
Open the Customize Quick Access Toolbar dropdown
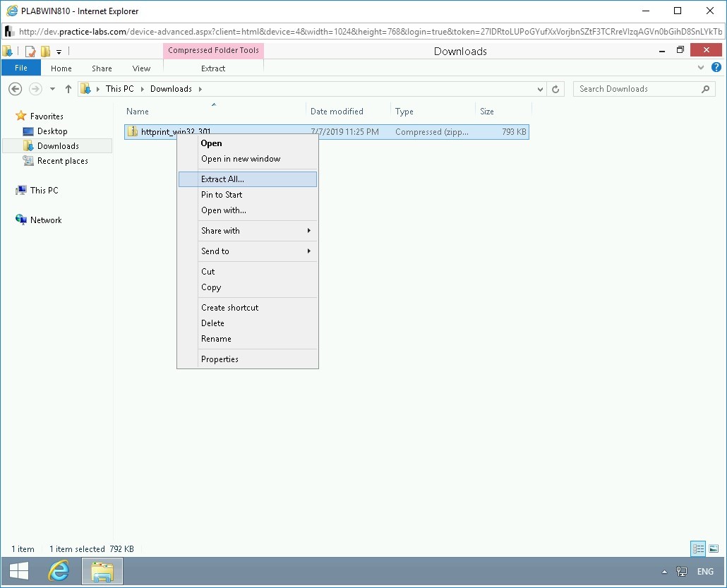tap(59, 52)
